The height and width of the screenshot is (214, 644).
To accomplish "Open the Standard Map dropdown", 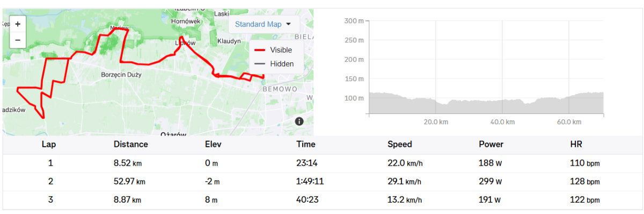I will coord(263,24).
